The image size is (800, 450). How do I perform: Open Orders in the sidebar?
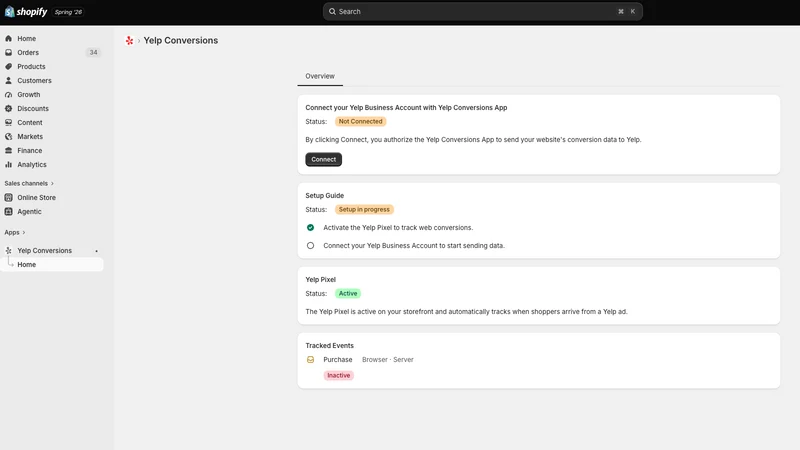point(28,53)
